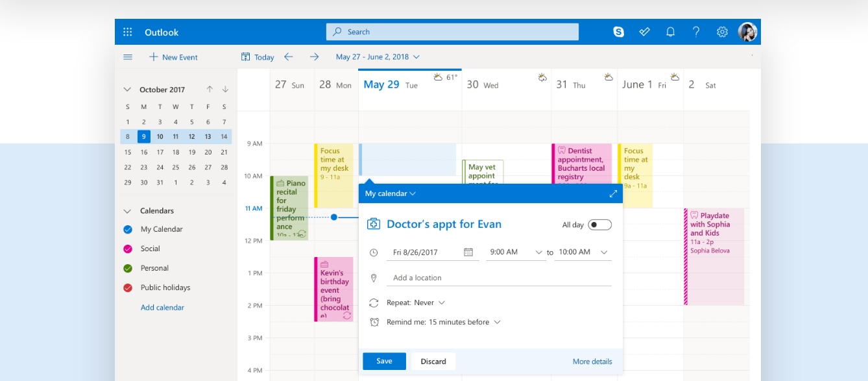Open the settings gear
Image resolution: width=868 pixels, height=381 pixels.
[722, 32]
